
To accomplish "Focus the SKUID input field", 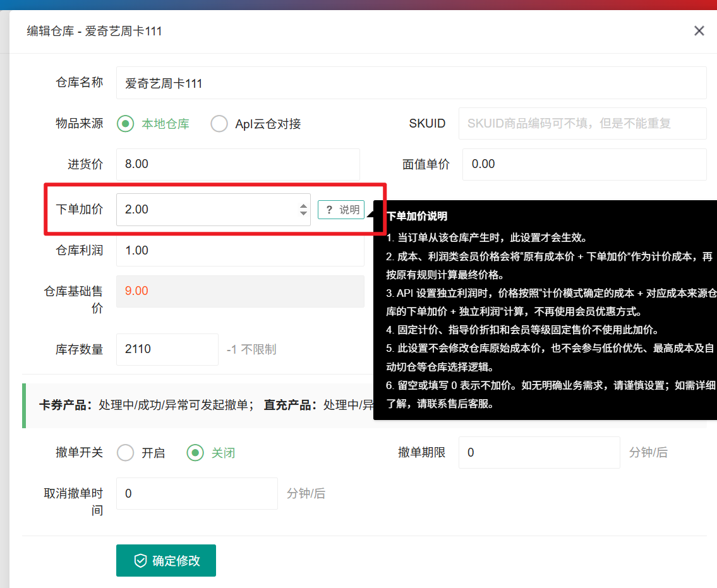I will pyautogui.click(x=582, y=123).
